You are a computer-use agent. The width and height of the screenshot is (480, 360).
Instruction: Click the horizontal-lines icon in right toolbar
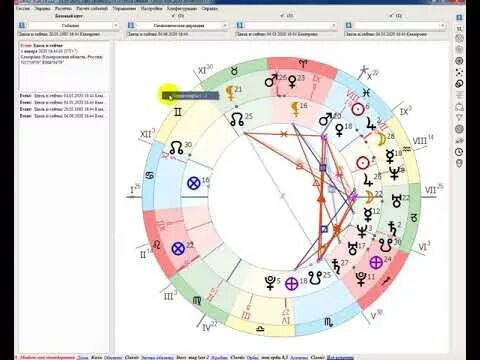point(459,95)
